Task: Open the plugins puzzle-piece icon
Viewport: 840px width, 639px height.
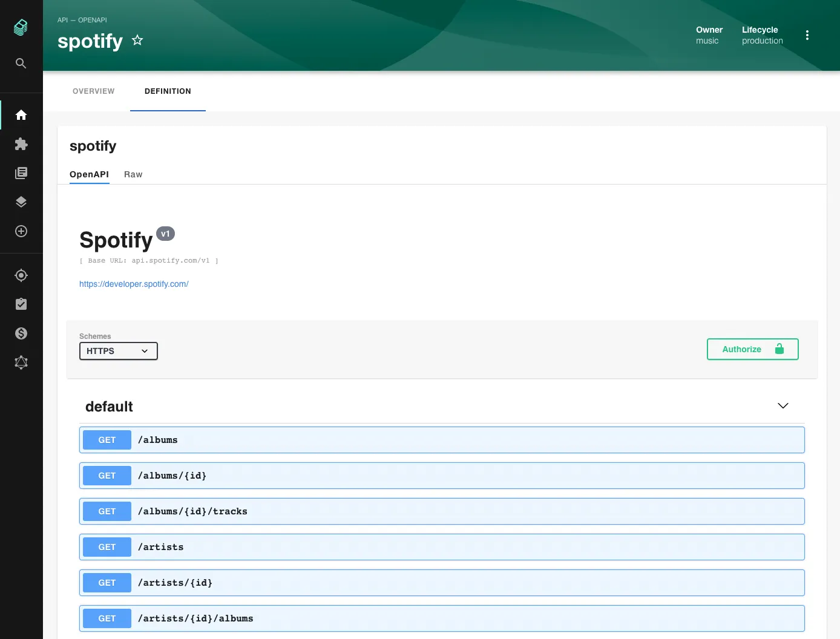Action: coord(21,144)
